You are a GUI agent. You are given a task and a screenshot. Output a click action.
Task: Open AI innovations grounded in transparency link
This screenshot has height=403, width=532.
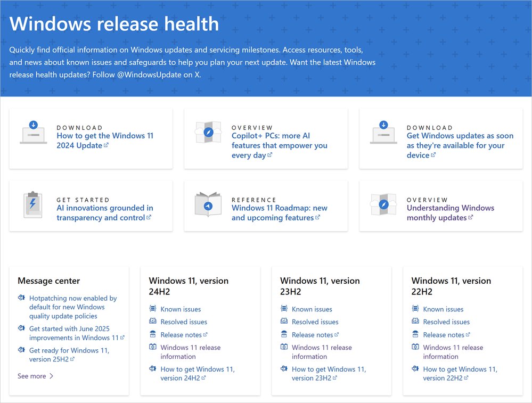click(104, 213)
